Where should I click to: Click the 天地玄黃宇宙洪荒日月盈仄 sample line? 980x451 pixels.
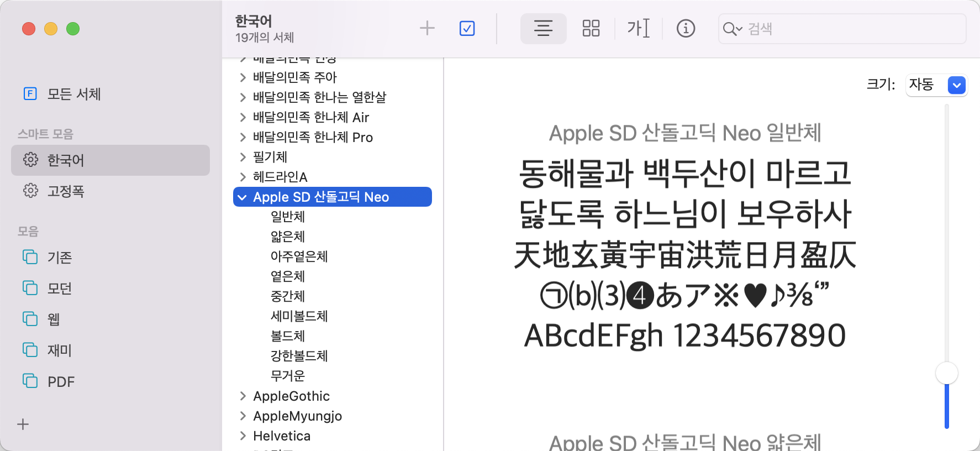685,255
